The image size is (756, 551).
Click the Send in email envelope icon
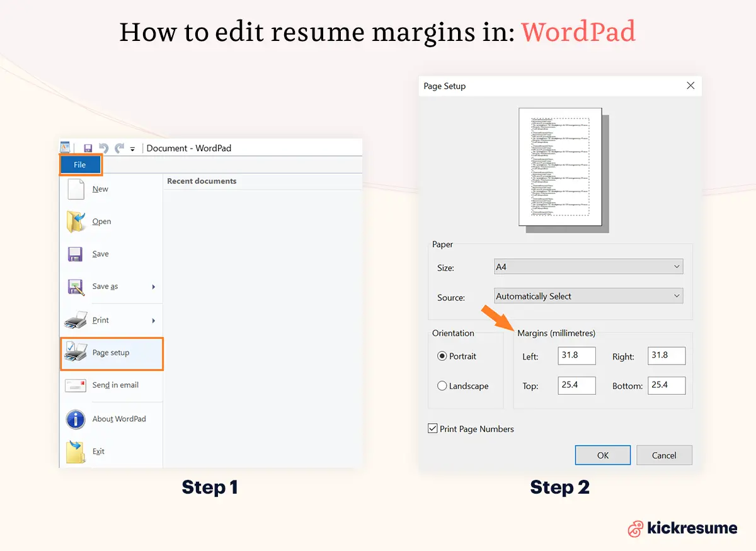click(x=76, y=385)
